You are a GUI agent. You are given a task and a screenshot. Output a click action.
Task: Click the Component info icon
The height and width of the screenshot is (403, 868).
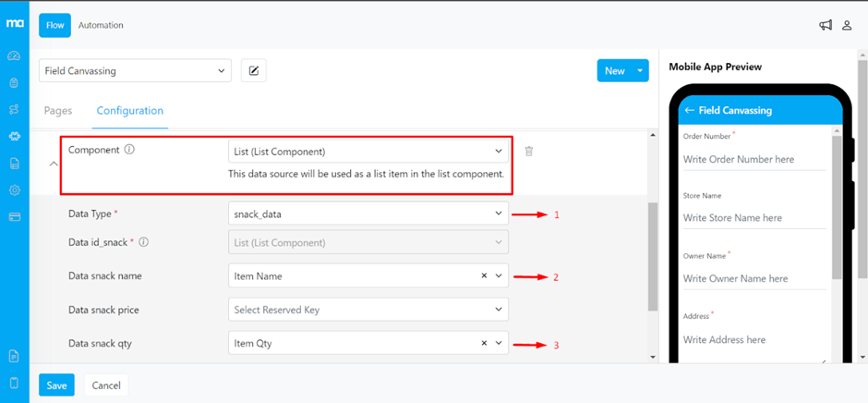129,150
